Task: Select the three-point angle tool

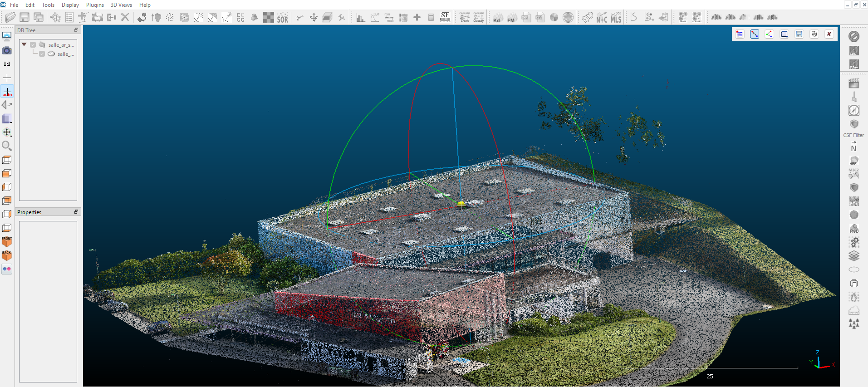Action: coord(769,34)
